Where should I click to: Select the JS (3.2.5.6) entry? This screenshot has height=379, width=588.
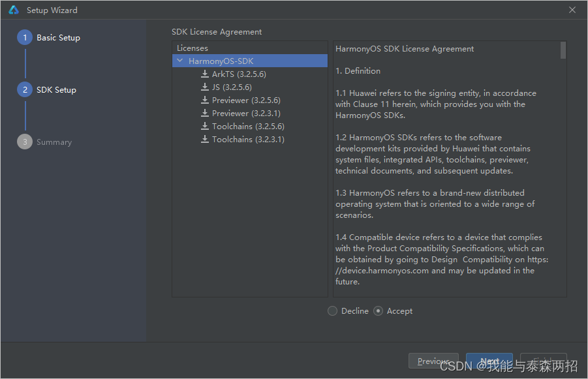pos(232,87)
